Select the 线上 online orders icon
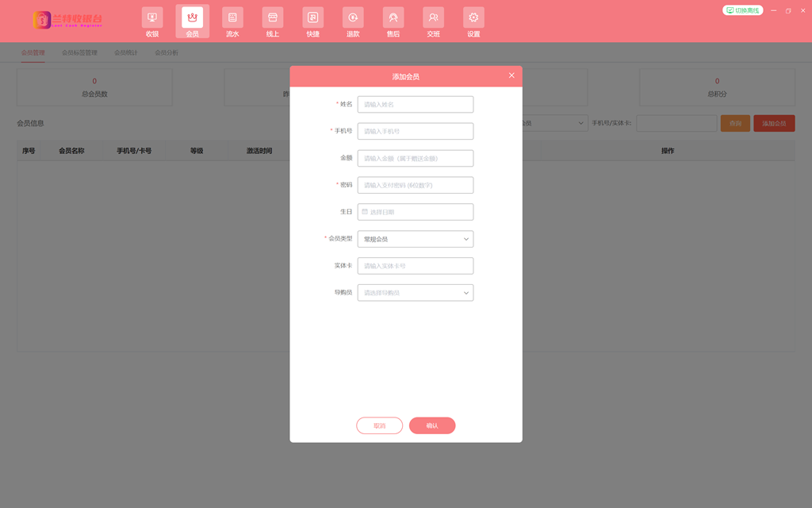Viewport: 812px width, 508px height. click(273, 17)
